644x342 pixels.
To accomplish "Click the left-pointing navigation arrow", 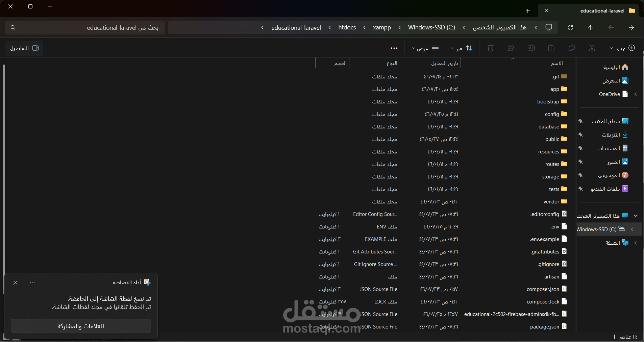I will coord(611,27).
